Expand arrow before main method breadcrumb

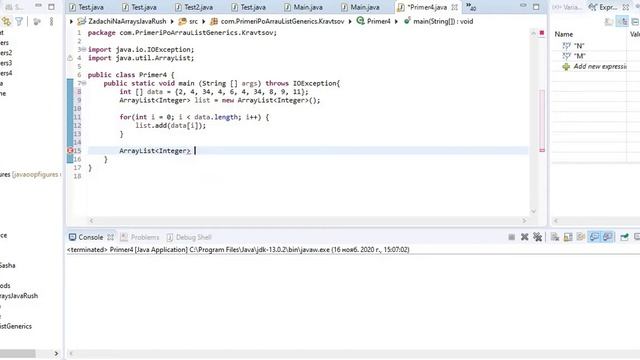point(396,21)
